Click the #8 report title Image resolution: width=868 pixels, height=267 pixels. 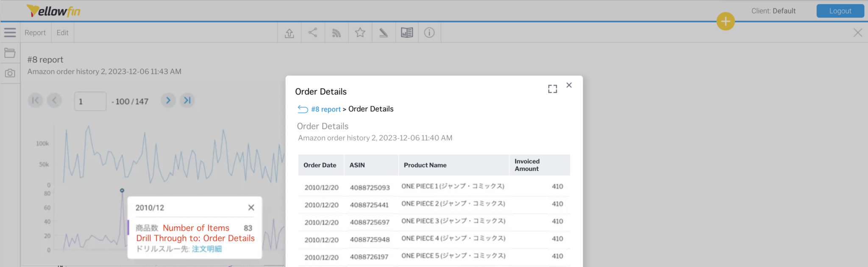point(45,60)
